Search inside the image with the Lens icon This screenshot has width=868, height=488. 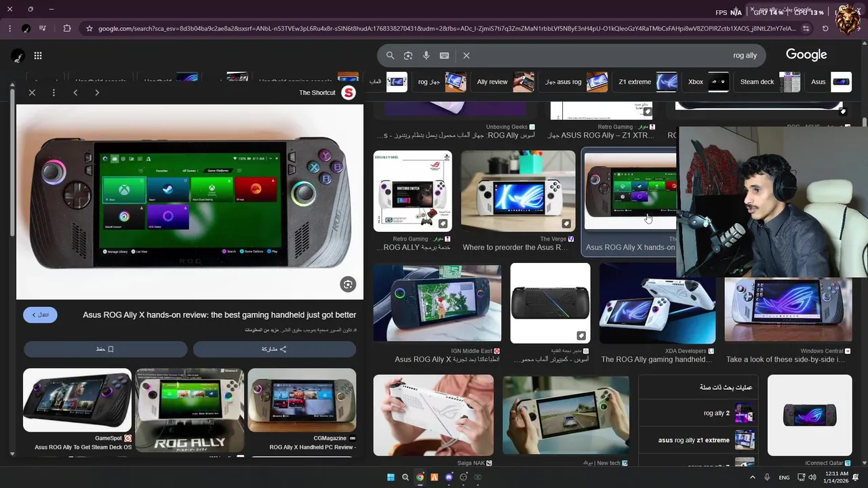(348, 285)
